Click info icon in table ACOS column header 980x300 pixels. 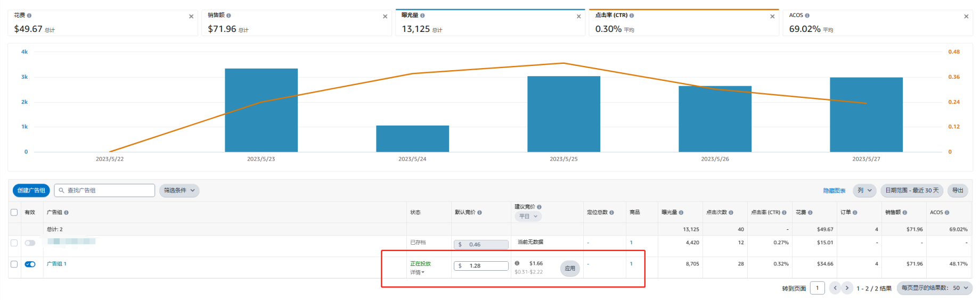click(x=947, y=212)
